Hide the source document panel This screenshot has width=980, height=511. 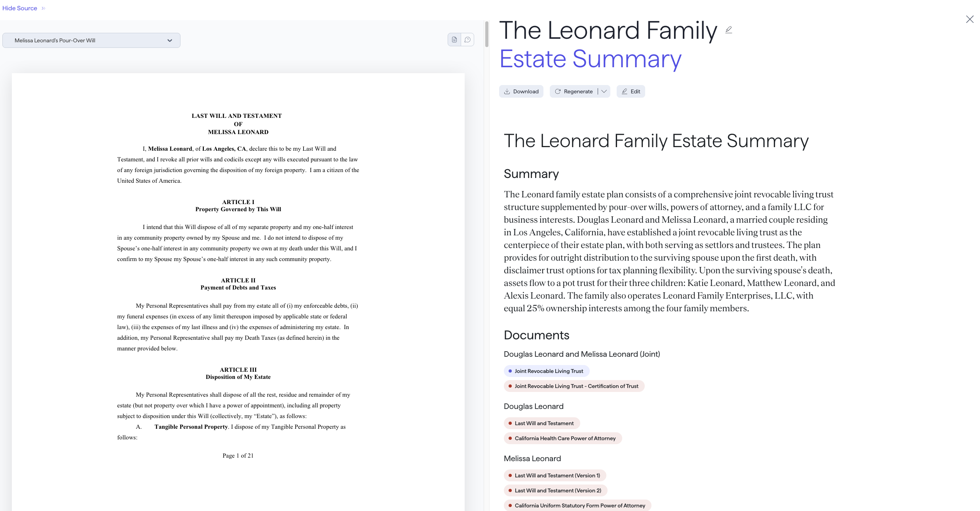click(x=20, y=8)
